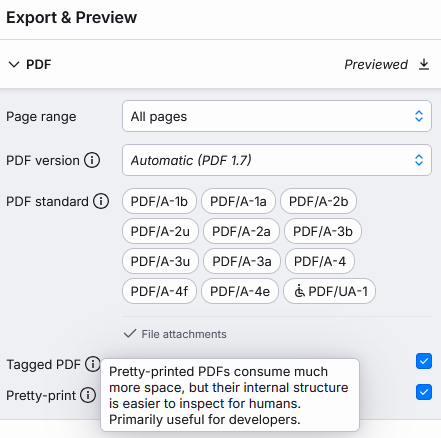441x438 pixels.
Task: Uncheck the Pretty-print checkbox
Action: tap(424, 392)
